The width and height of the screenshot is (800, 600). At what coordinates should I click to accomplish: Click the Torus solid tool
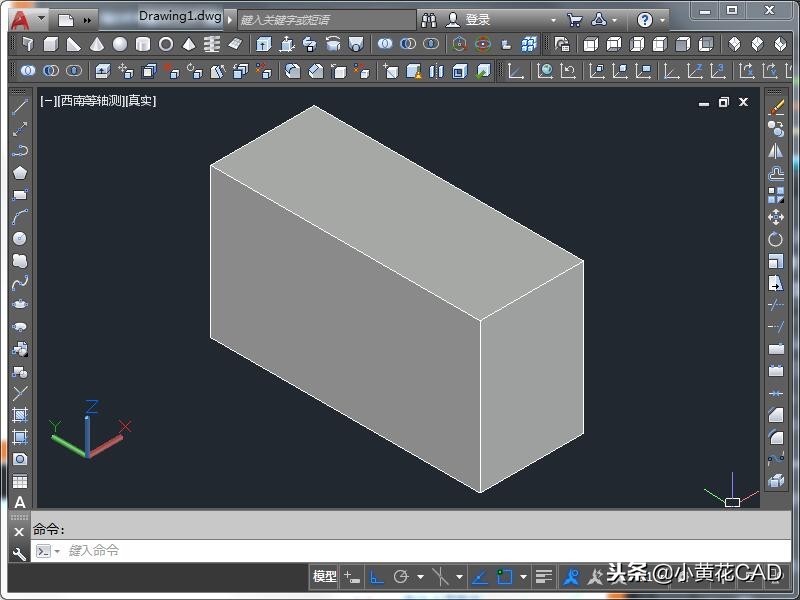pos(166,45)
